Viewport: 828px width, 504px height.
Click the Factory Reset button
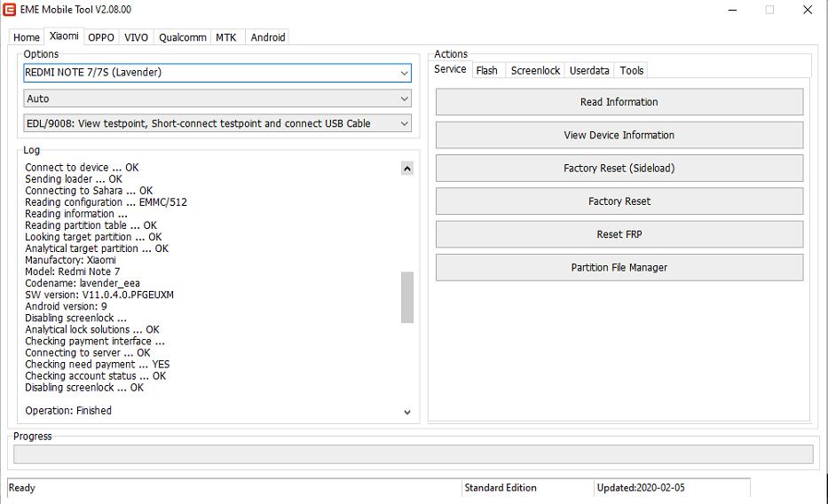619,201
